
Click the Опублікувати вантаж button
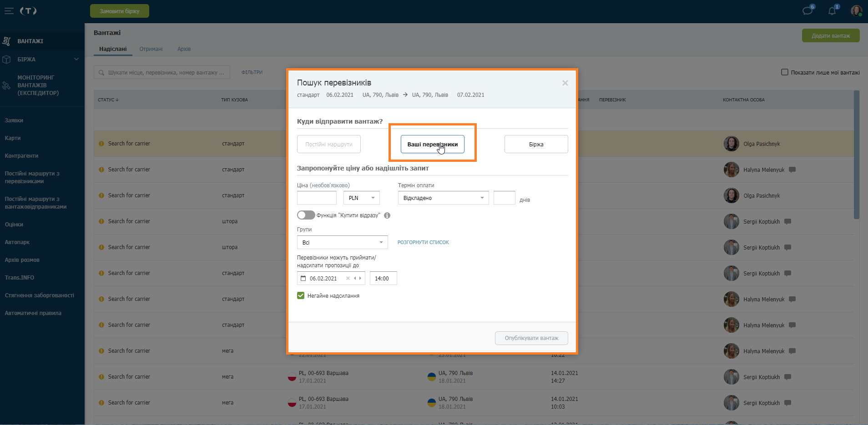531,338
